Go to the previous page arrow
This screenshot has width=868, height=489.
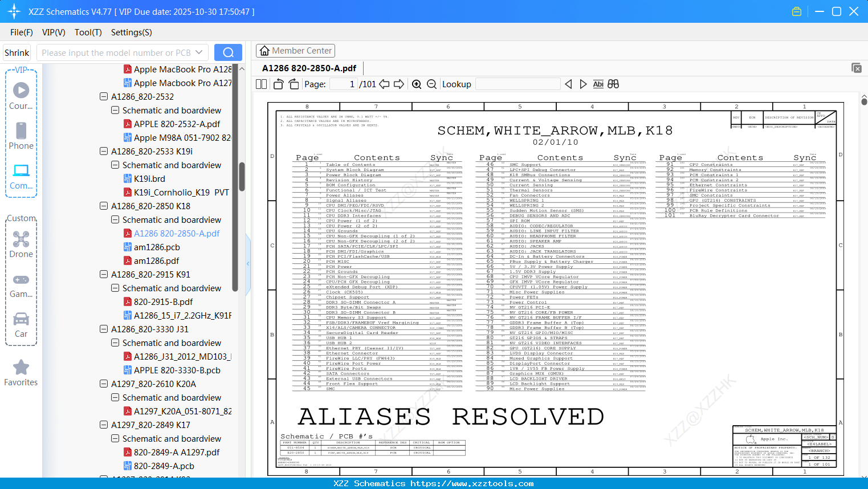click(x=384, y=84)
